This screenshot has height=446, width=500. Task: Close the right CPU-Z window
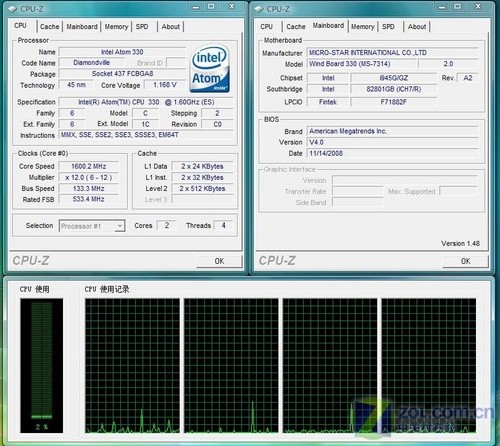pos(478,7)
